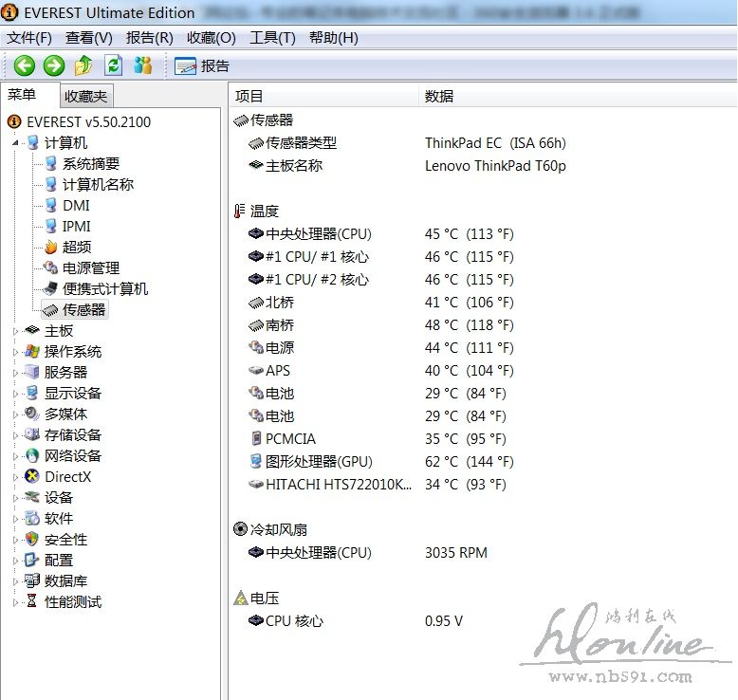The width and height of the screenshot is (738, 700).
Task: Click the green Forward arrow icon
Action: [x=54, y=65]
